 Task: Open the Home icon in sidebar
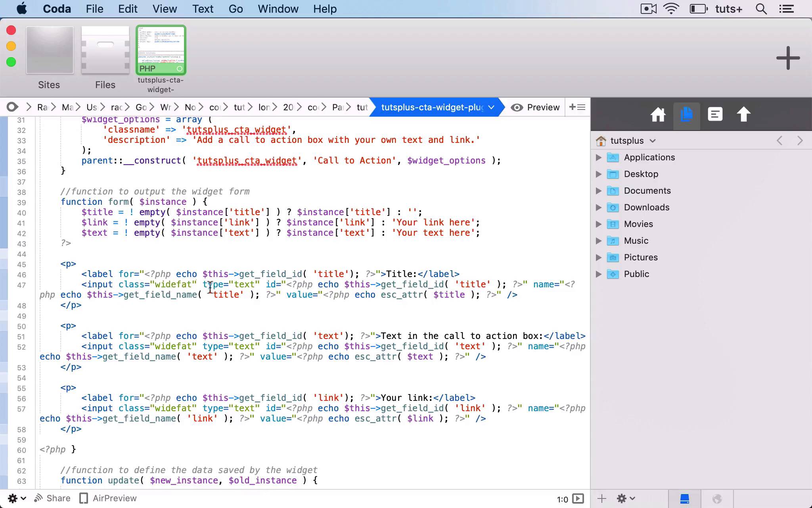[x=658, y=115]
